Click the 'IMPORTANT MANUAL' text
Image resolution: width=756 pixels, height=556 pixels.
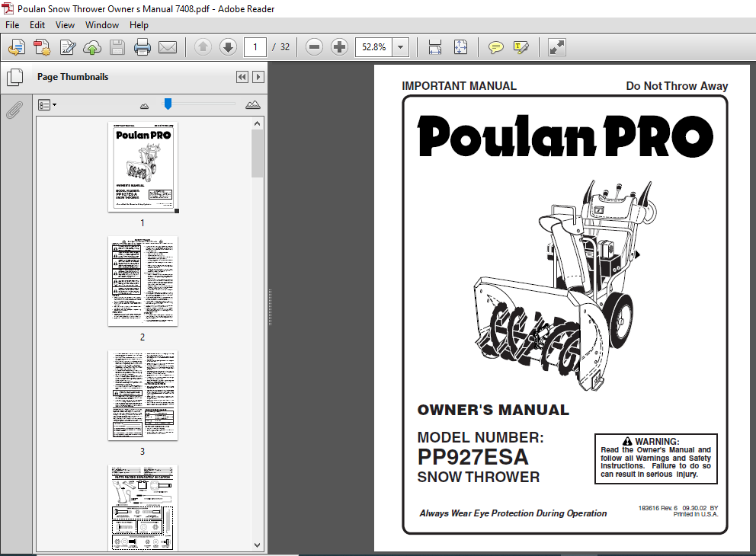pos(459,86)
